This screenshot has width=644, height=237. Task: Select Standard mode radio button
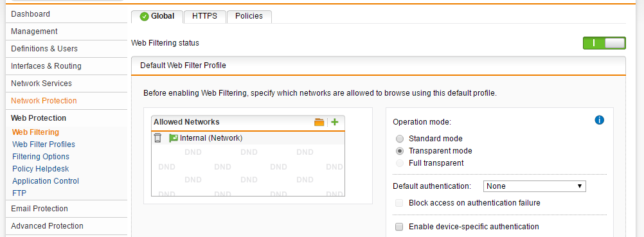400,139
